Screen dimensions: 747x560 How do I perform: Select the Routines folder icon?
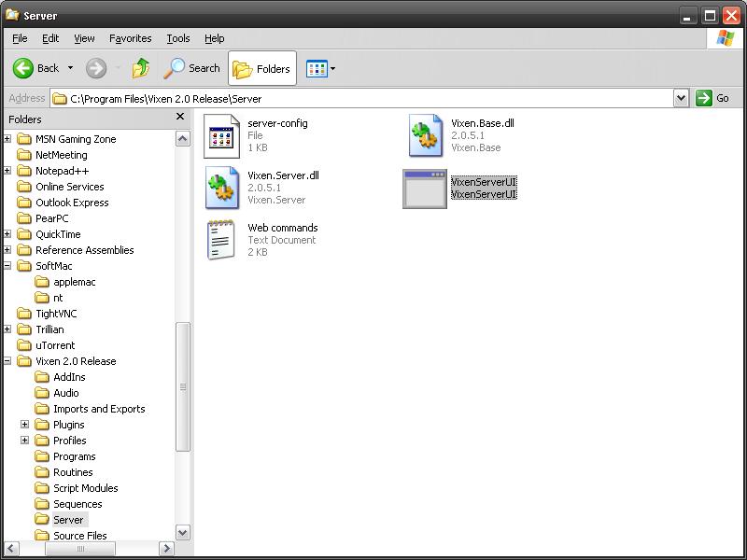[x=42, y=472]
